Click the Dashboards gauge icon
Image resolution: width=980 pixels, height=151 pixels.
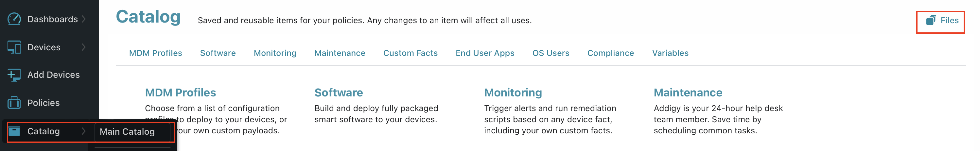tap(14, 19)
